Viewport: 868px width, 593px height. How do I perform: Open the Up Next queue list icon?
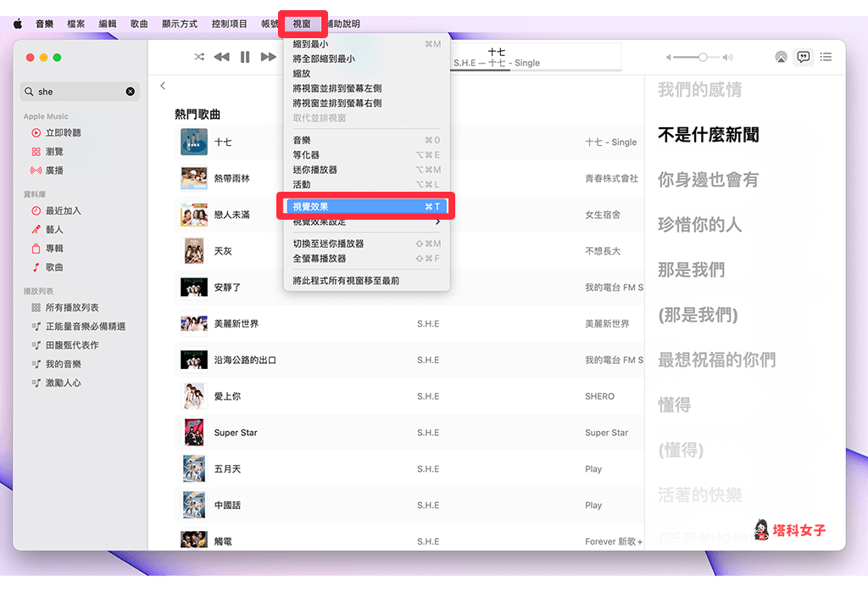click(x=826, y=57)
